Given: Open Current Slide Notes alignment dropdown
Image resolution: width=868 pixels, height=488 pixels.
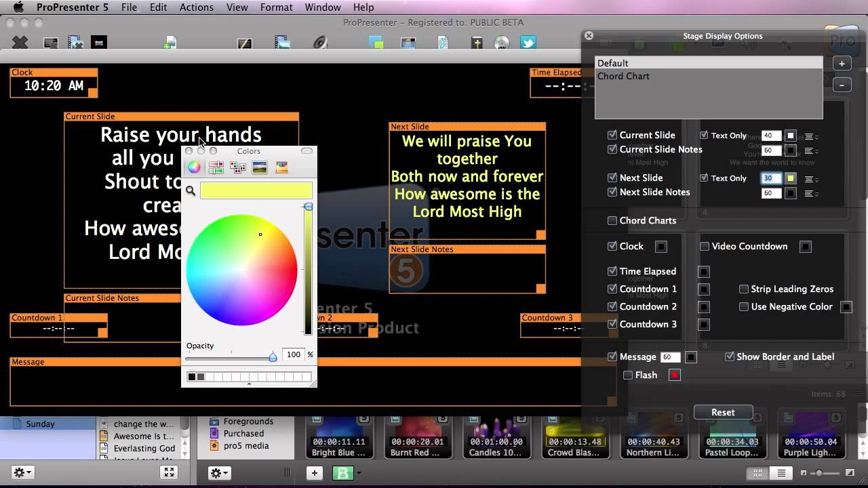Looking at the screenshot, I should [810, 150].
